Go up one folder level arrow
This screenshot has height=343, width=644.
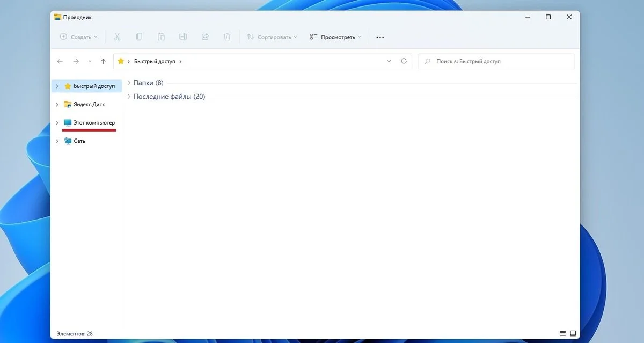(x=103, y=61)
